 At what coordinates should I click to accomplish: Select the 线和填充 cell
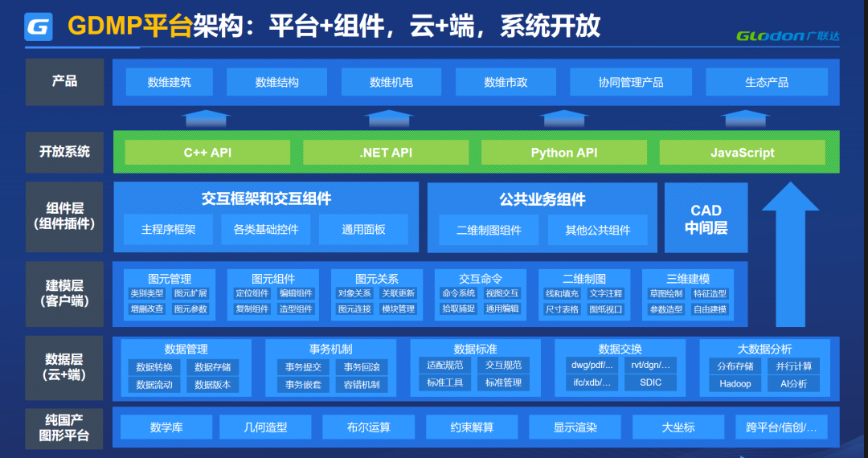click(562, 294)
